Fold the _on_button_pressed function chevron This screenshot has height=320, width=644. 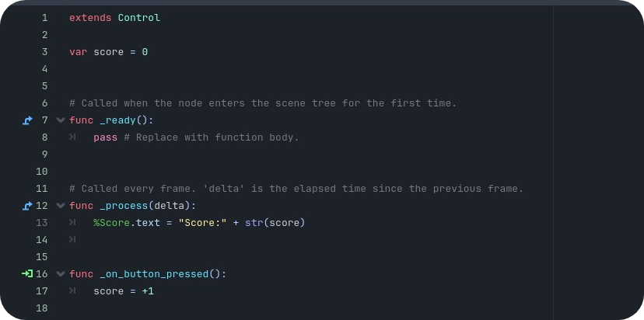(x=61, y=273)
